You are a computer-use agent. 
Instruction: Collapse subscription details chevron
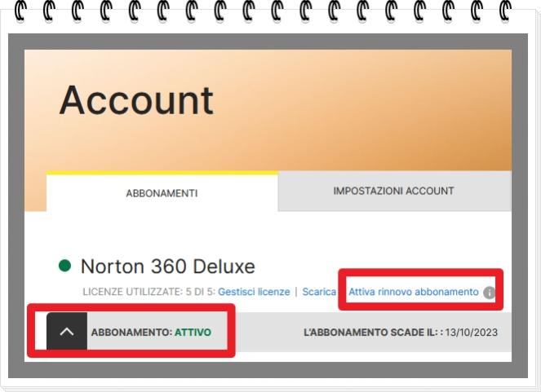pyautogui.click(x=67, y=332)
